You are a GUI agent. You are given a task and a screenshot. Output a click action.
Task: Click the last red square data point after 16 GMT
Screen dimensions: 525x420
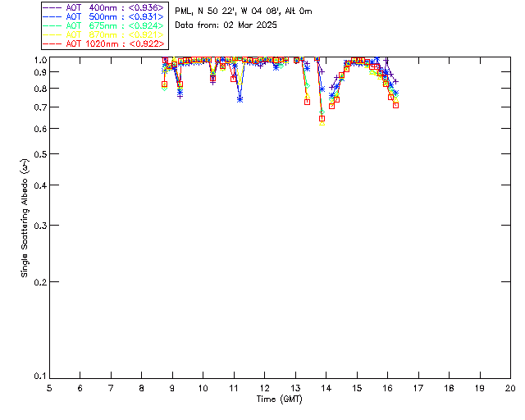pyautogui.click(x=395, y=105)
